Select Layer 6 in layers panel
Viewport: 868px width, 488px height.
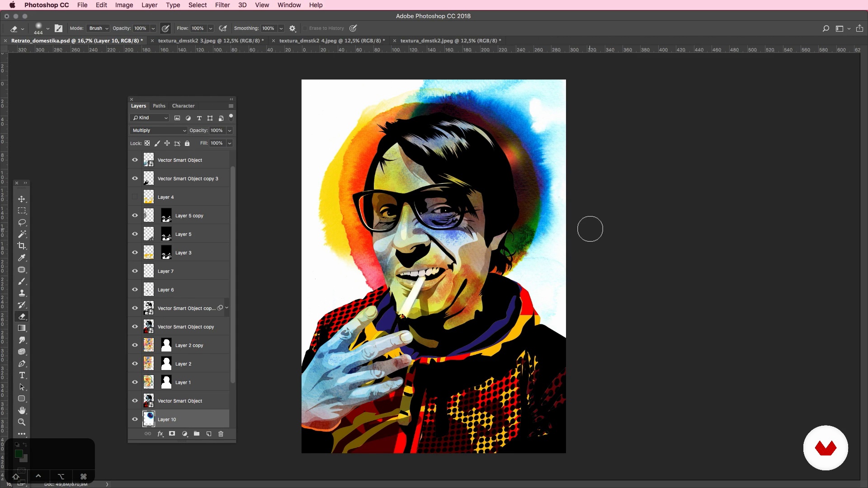pos(179,290)
